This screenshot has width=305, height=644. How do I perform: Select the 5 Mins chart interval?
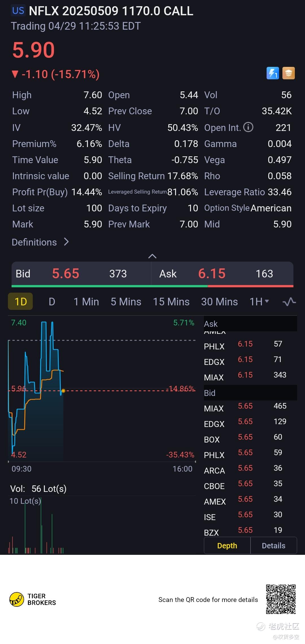coord(126,302)
